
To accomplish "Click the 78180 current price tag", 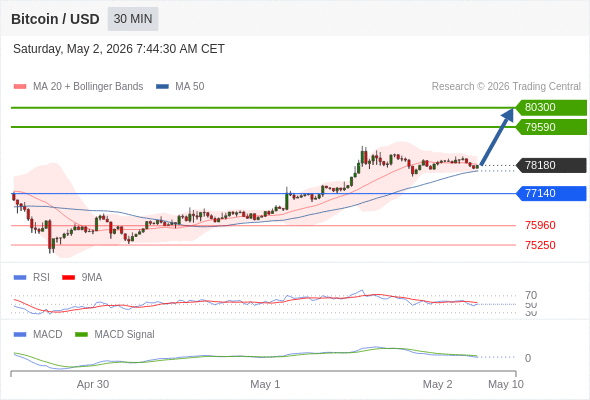I will (x=551, y=165).
